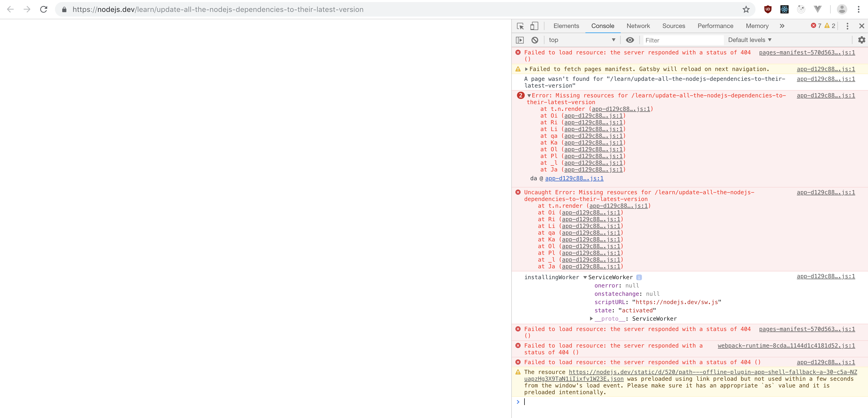Switch to the Console tab
Viewport: 868px width, 418px height.
(603, 26)
